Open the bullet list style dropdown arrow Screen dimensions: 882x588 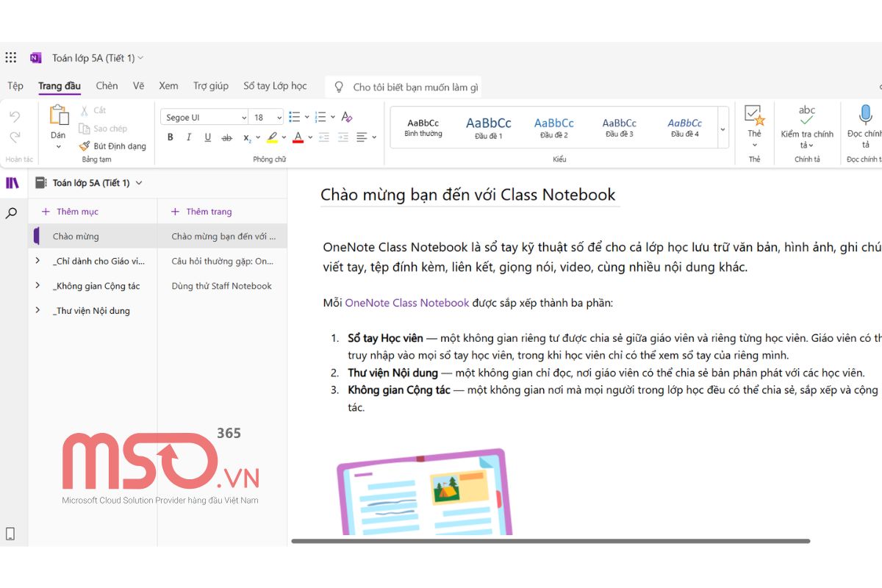[x=306, y=117]
